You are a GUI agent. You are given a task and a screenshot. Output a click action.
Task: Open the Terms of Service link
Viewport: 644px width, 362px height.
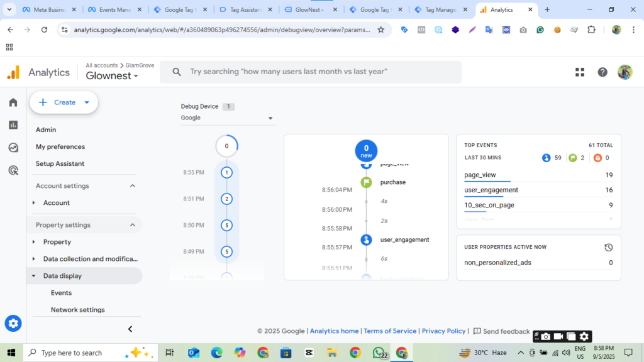(390, 331)
